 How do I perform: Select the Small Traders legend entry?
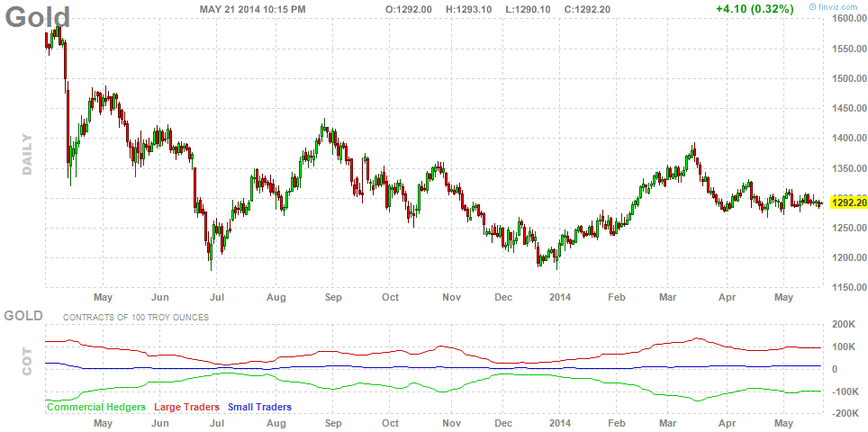coord(259,407)
